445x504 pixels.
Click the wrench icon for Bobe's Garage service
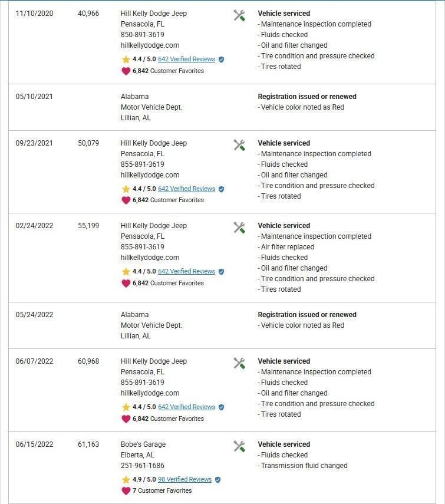[239, 447]
